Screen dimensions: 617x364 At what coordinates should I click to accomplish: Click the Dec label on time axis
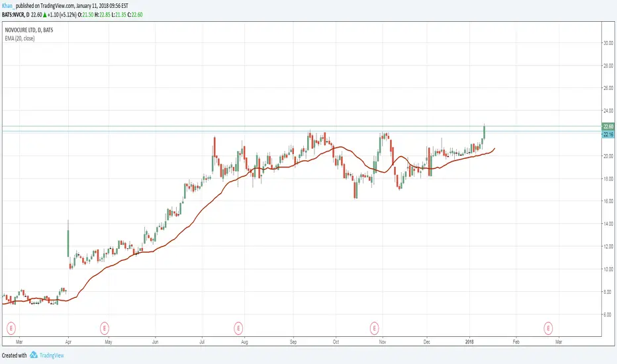tap(426, 342)
